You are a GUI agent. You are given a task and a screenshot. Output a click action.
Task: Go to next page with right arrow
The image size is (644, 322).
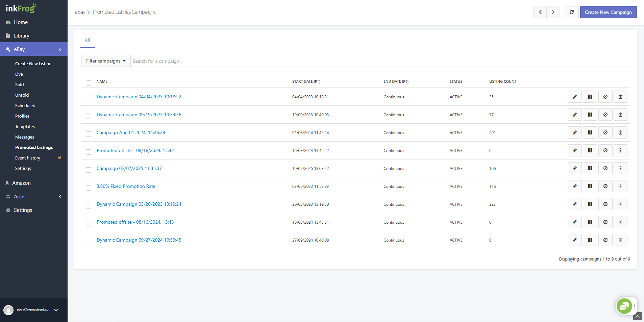[553, 12]
